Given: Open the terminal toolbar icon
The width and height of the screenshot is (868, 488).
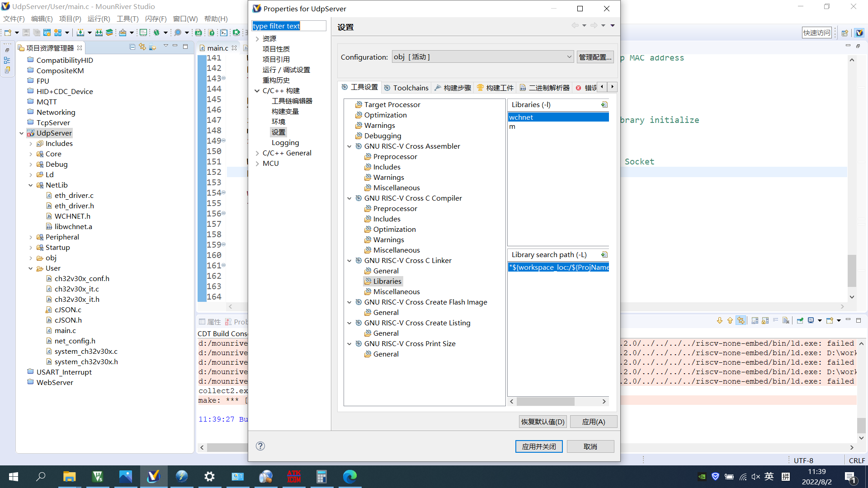Looking at the screenshot, I should [224, 33].
